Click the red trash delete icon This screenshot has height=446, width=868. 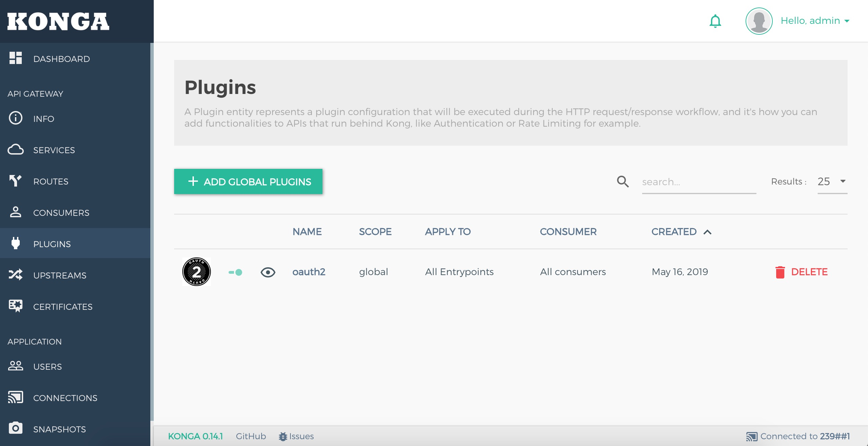click(x=780, y=272)
